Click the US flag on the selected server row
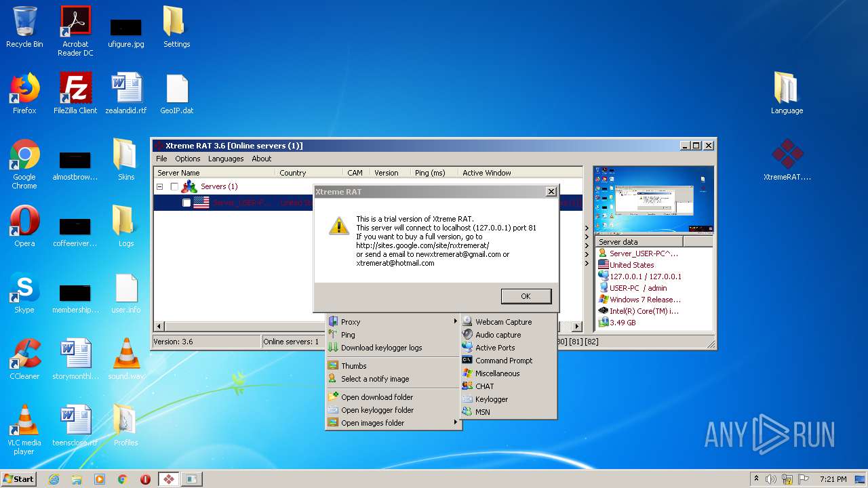This screenshot has height=488, width=868. click(x=201, y=203)
